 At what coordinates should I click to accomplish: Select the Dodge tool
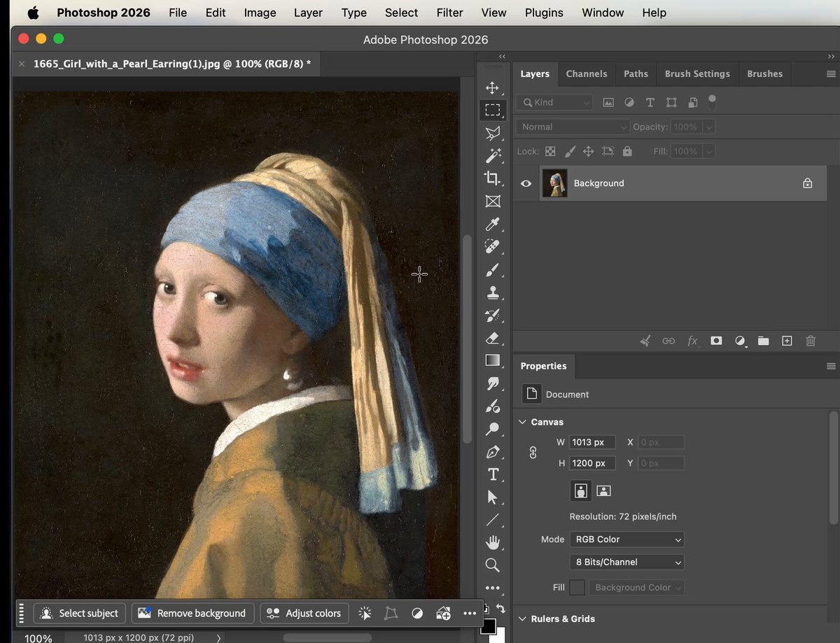[x=493, y=429]
